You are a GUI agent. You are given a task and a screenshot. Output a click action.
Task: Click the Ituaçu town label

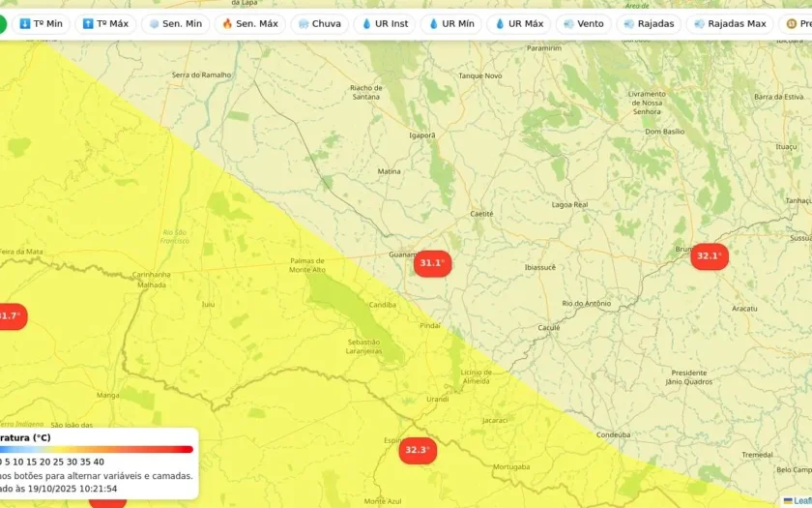point(786,147)
